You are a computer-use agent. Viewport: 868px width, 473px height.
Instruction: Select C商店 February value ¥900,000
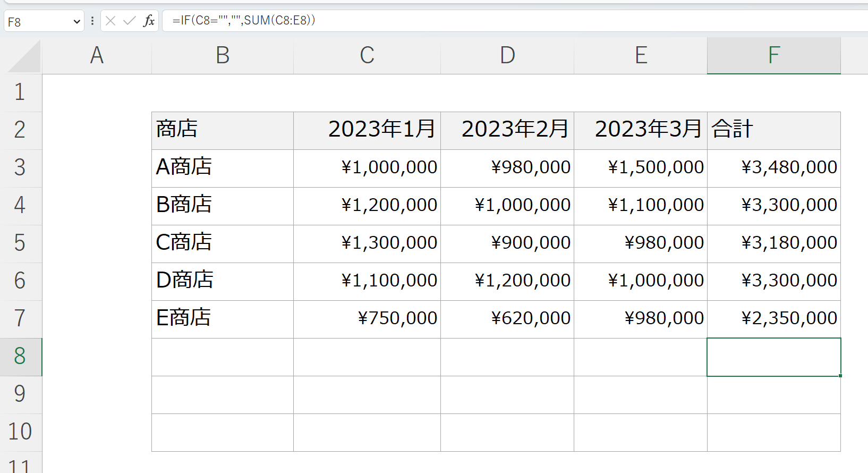click(507, 243)
